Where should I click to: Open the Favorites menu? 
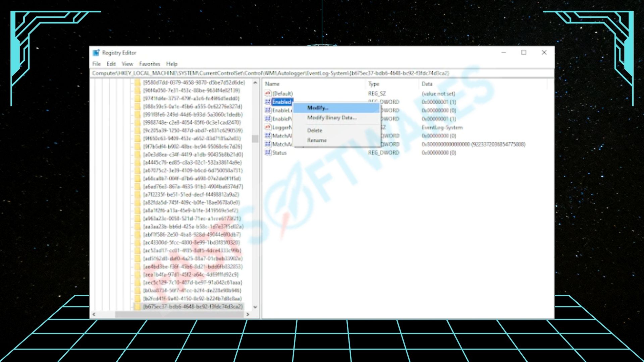pos(150,64)
